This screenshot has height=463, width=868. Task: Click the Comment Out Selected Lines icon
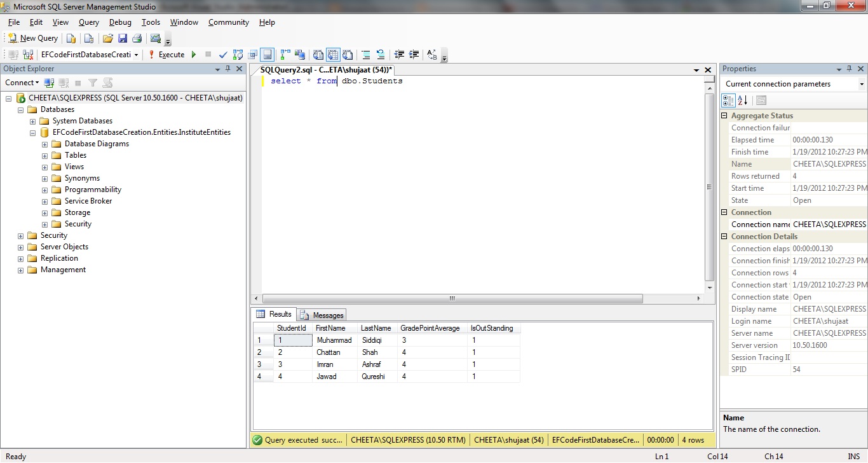(366, 55)
